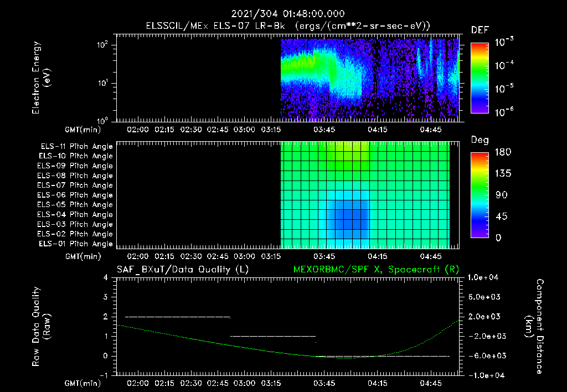Click the 10^-6 label on DEF color bar

[x=504, y=112]
